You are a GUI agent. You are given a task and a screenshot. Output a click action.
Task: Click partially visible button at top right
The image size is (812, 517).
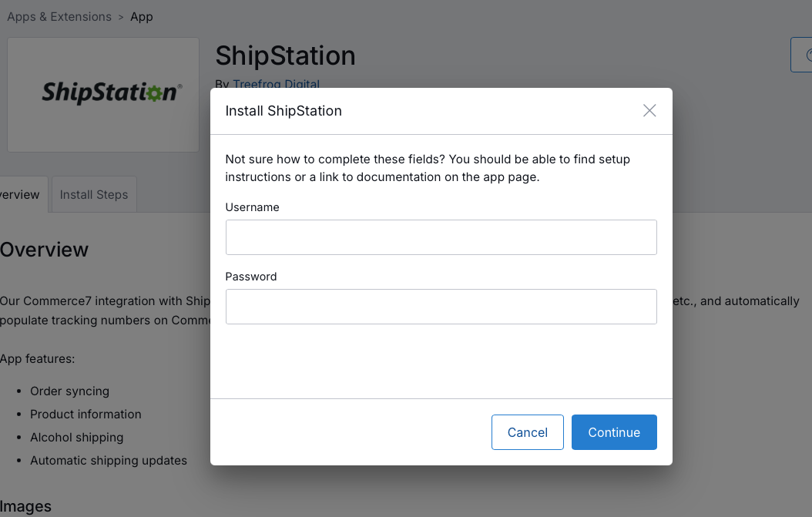(x=802, y=55)
